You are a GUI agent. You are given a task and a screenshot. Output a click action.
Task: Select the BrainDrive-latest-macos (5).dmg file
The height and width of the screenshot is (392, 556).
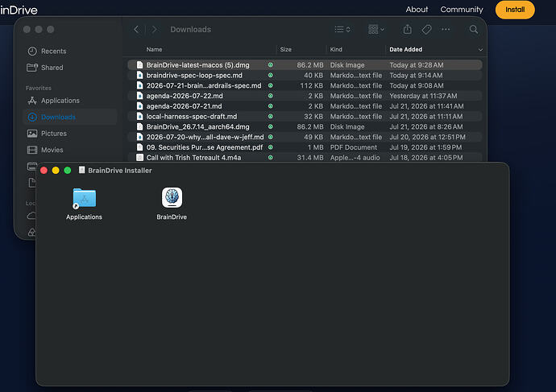click(x=305, y=65)
